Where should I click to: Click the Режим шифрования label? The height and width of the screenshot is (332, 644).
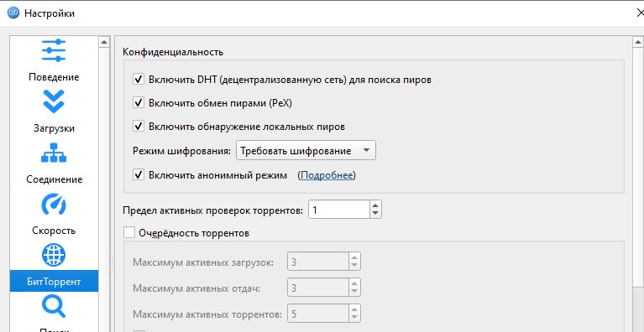[182, 151]
